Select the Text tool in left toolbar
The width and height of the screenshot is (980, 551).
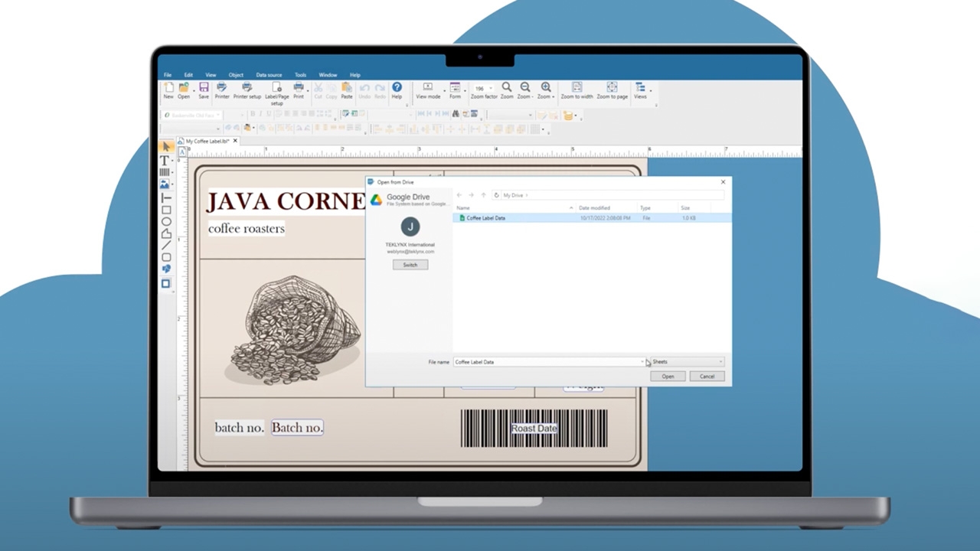pos(164,161)
